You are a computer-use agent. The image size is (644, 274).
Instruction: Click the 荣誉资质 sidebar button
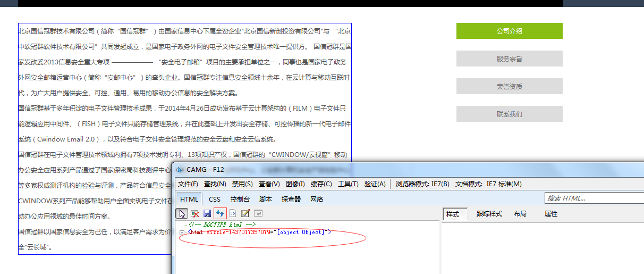(510, 86)
